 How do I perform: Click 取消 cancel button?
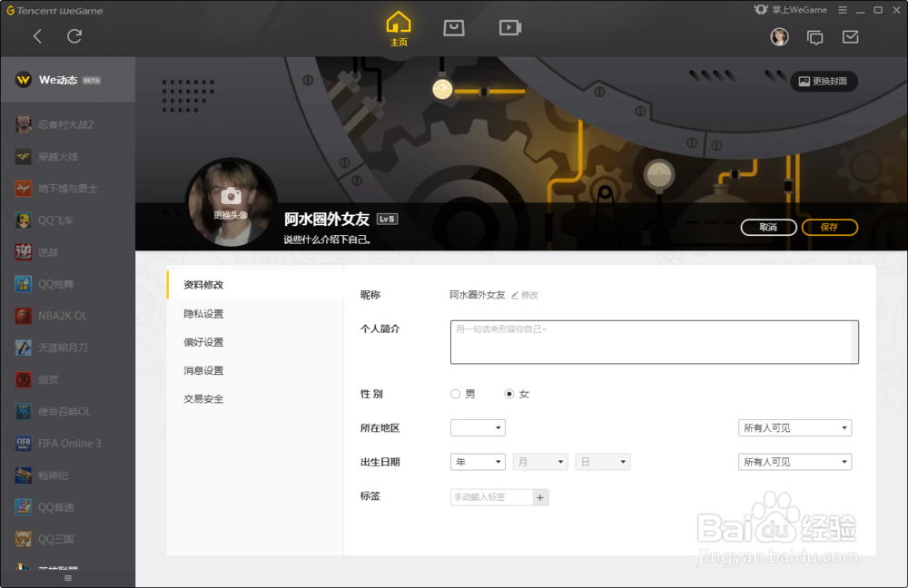(768, 227)
